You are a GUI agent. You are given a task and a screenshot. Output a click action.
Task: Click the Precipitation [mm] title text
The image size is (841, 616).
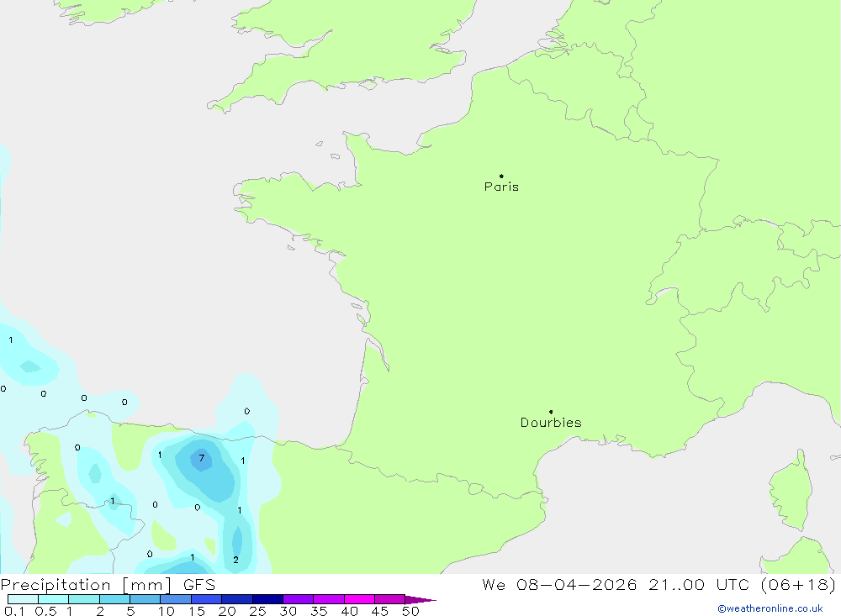point(86,585)
